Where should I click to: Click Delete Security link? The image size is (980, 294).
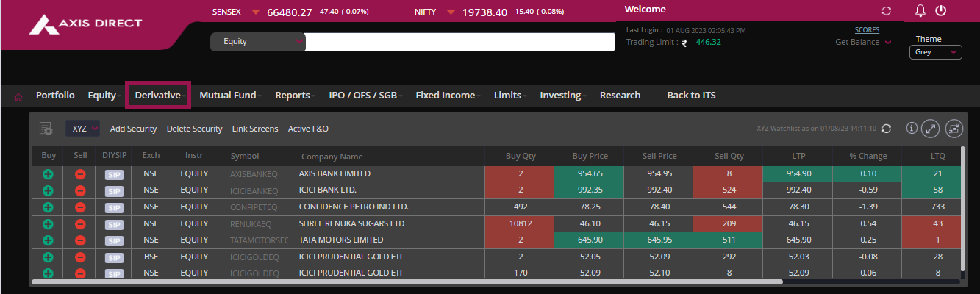[194, 129]
